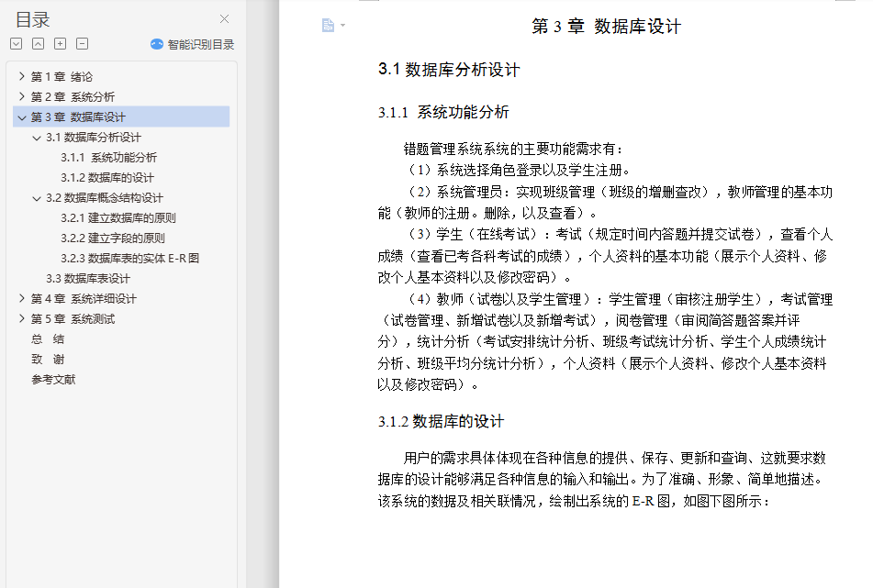Jump to 3.1.1 系统功能分析 entry
873x588 pixels.
pos(109,158)
